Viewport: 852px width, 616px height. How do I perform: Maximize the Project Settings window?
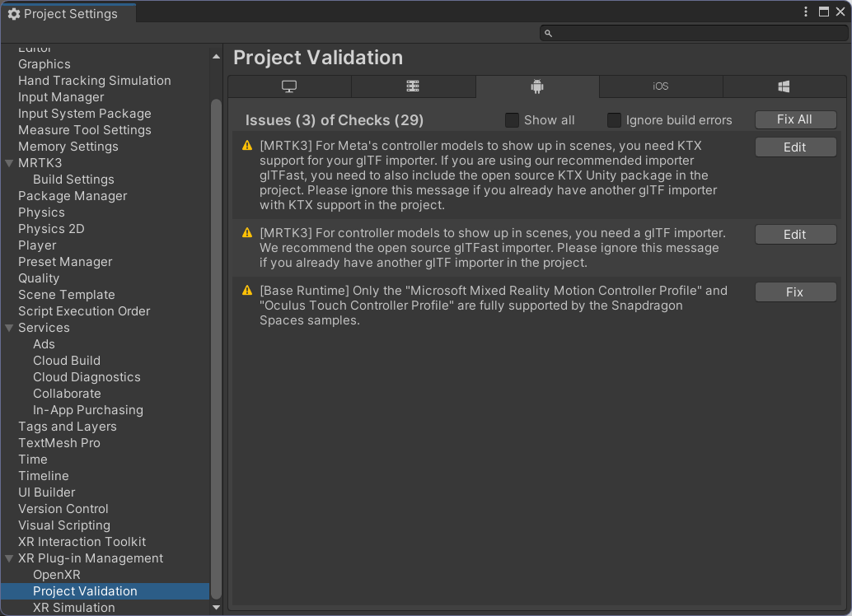click(824, 12)
